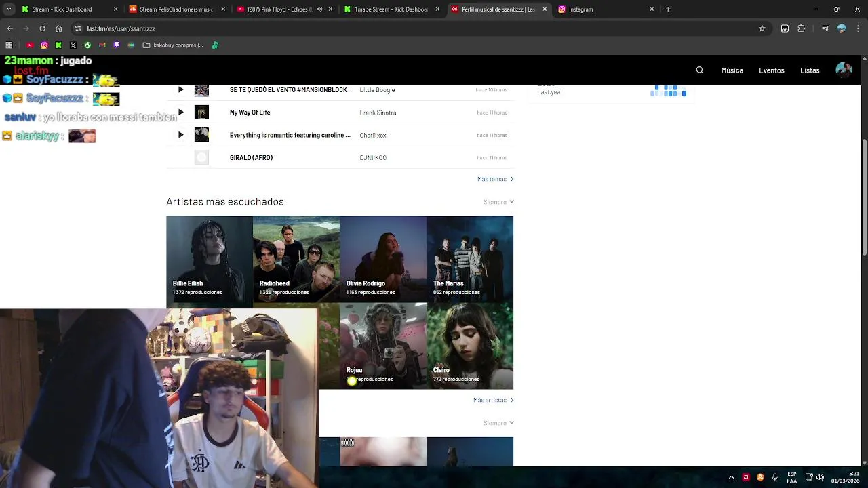Go back with the browser back arrow
This screenshot has width=868, height=488.
(9, 28)
